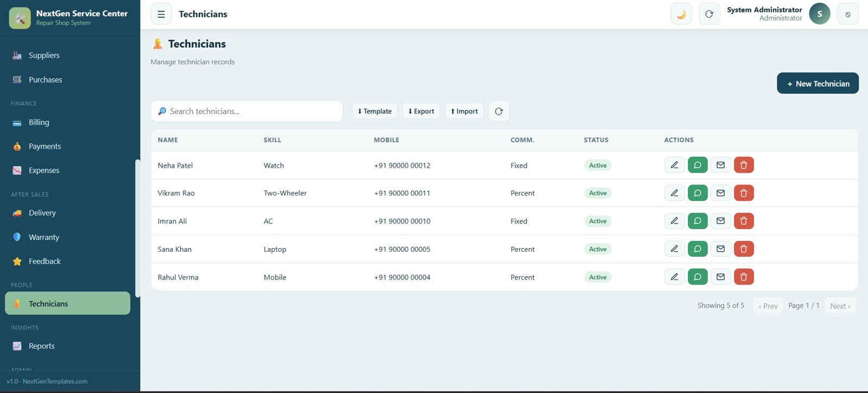
Task: Click the v1.0 NextGenTemplates.com footer text
Action: pos(47,382)
